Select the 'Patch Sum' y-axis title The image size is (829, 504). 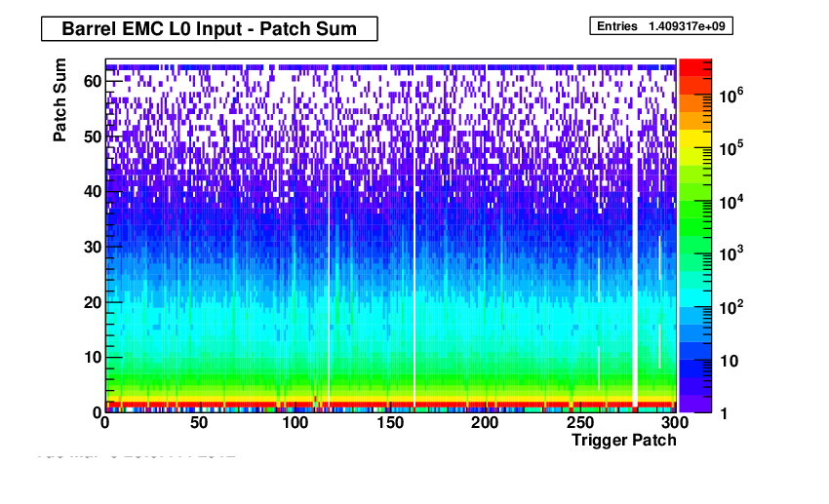59,99
